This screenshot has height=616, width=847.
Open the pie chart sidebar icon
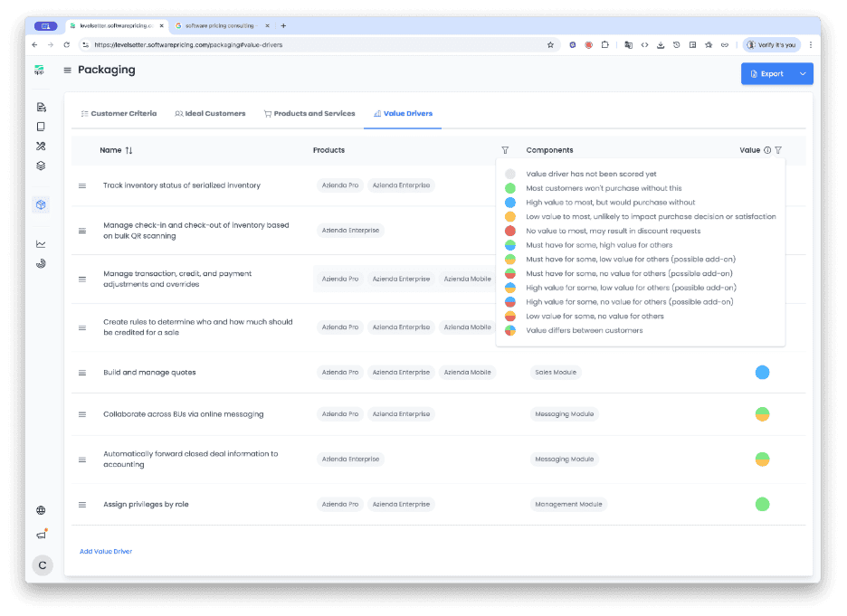[41, 263]
